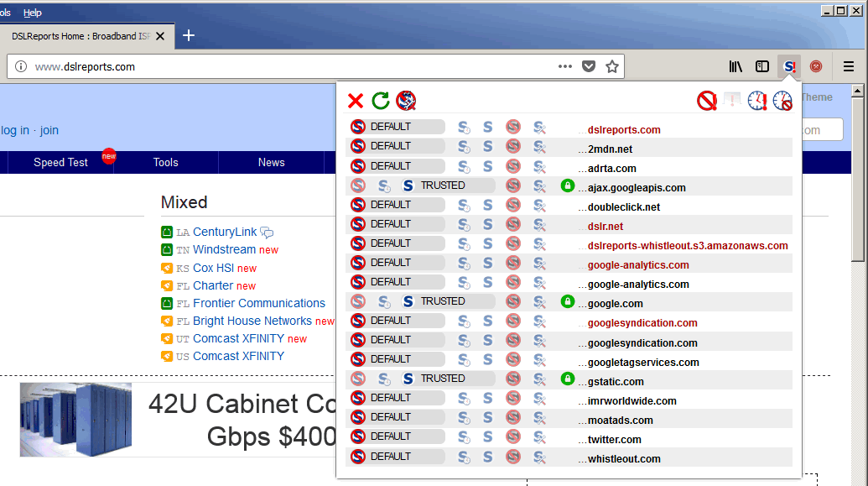868x486 pixels.
Task: Click the server cabinet ad image
Action: coord(75,420)
